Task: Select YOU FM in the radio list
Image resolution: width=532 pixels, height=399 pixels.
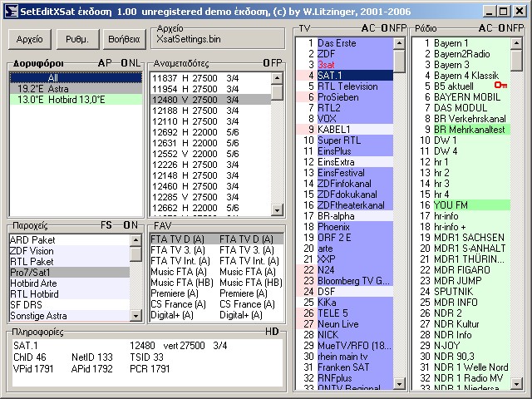Action: (450, 204)
